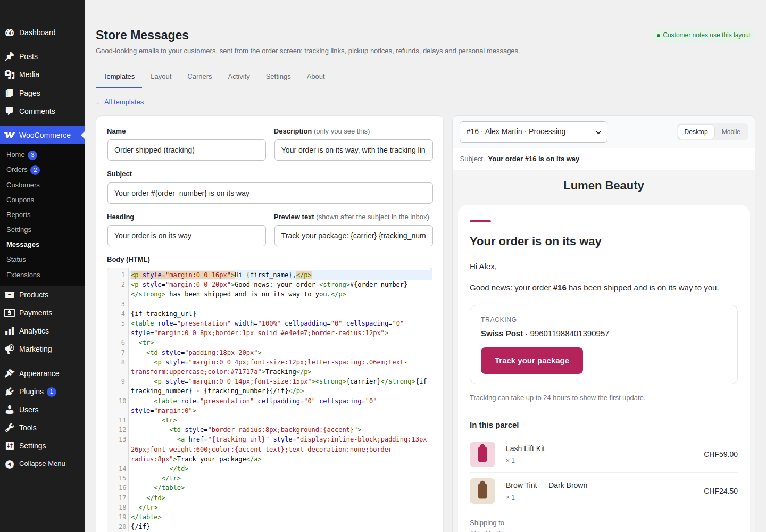This screenshot has height=532, width=766.
Task: Click line 20 '{/if}' in code editor
Action: pyautogui.click(x=140, y=527)
